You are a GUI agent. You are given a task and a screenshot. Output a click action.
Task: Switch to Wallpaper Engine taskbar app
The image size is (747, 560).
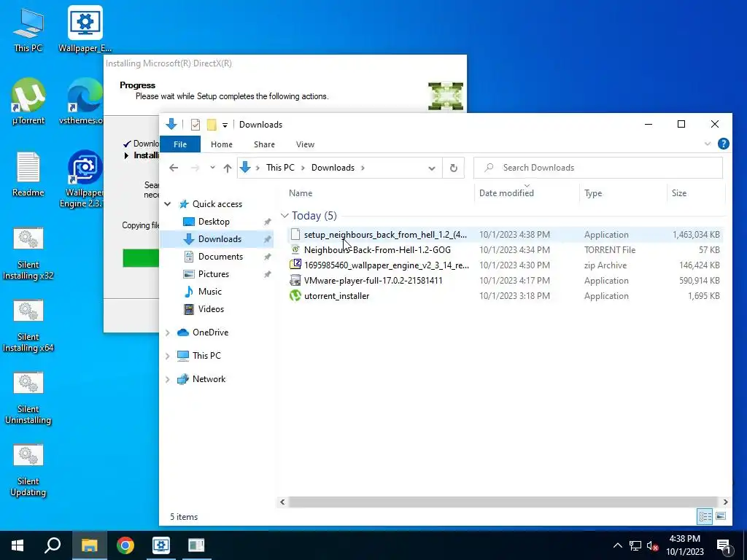161,545
